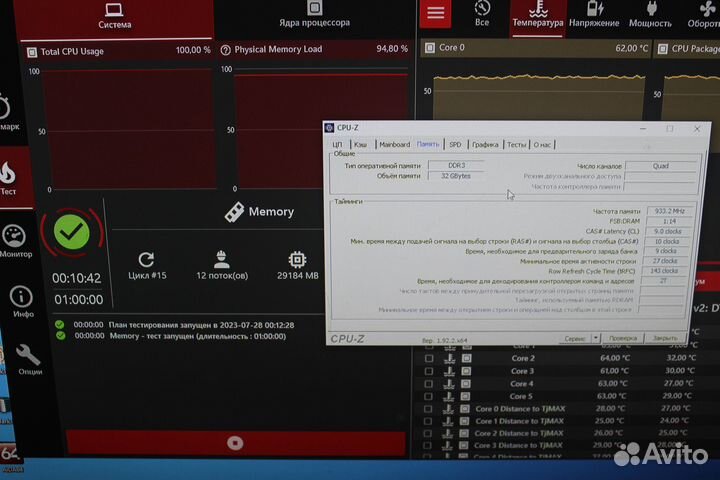This screenshot has height=480, width=720.
Task: Enable Core 1 Distance to TjMAX checkbox
Action: 429,421
